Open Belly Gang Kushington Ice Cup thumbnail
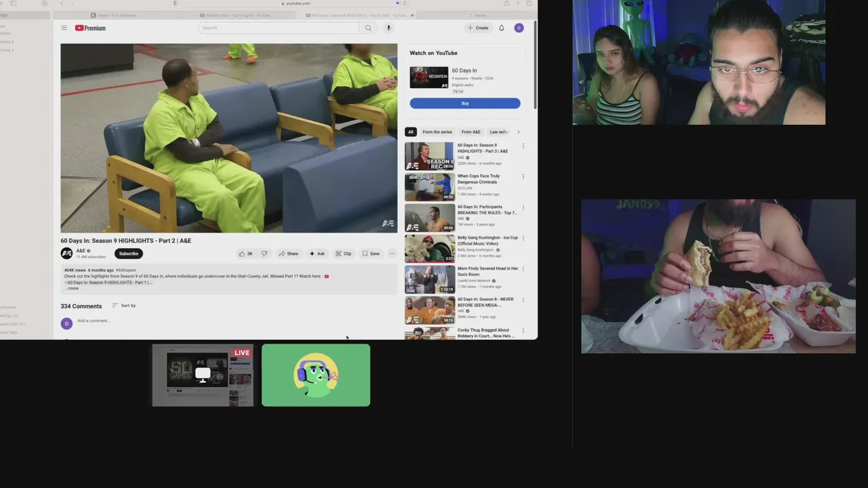The height and width of the screenshot is (488, 868). (x=429, y=249)
